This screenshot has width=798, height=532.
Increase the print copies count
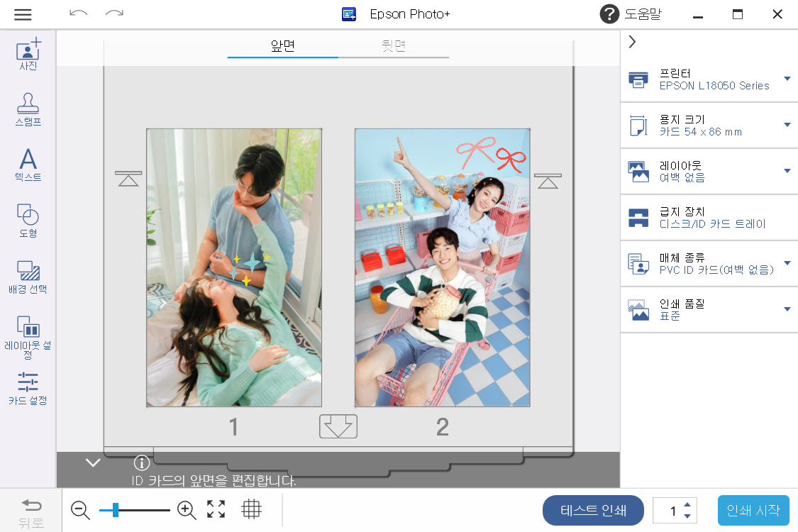click(x=687, y=504)
